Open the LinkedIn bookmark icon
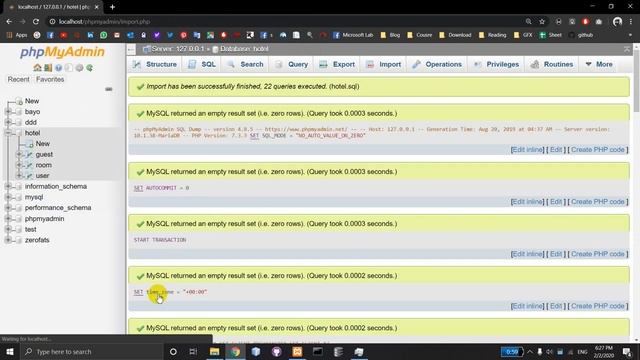The height and width of the screenshot is (360, 640). click(x=90, y=35)
